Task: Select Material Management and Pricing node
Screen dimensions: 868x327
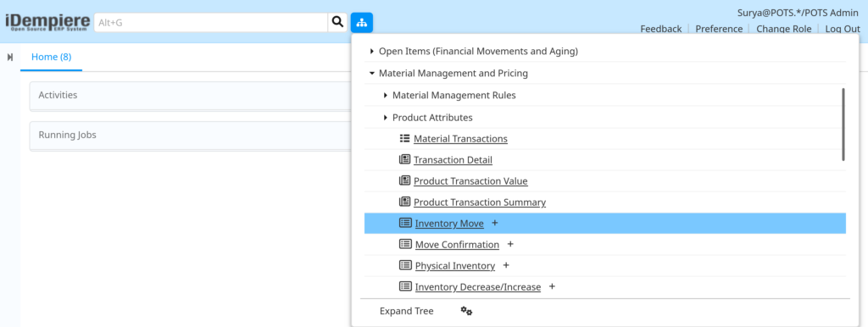Action: [453, 73]
